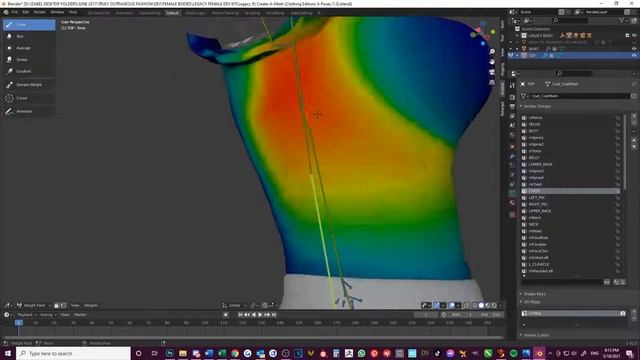Open the Render menu
Viewport: 640px width, 360px height.
pos(40,13)
